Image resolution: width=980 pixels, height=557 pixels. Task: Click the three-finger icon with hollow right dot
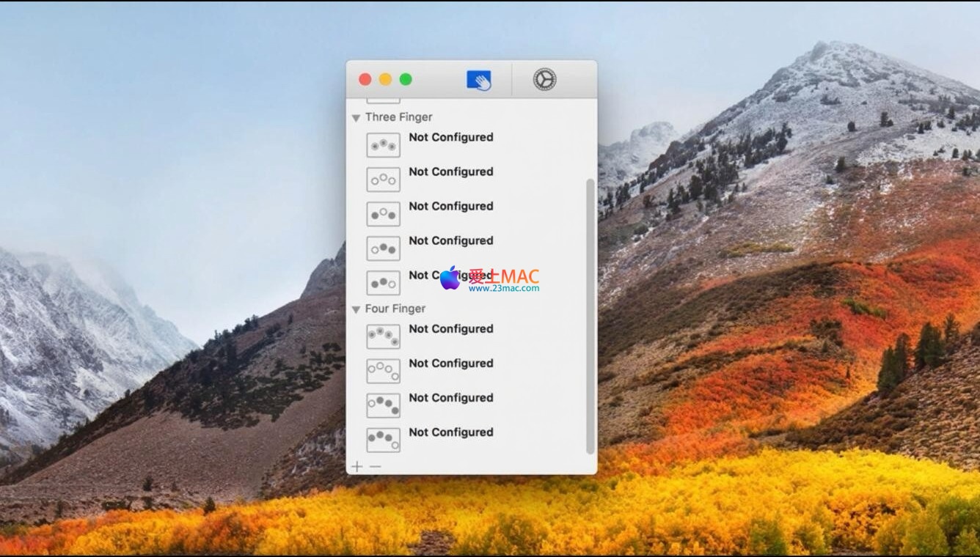click(383, 283)
